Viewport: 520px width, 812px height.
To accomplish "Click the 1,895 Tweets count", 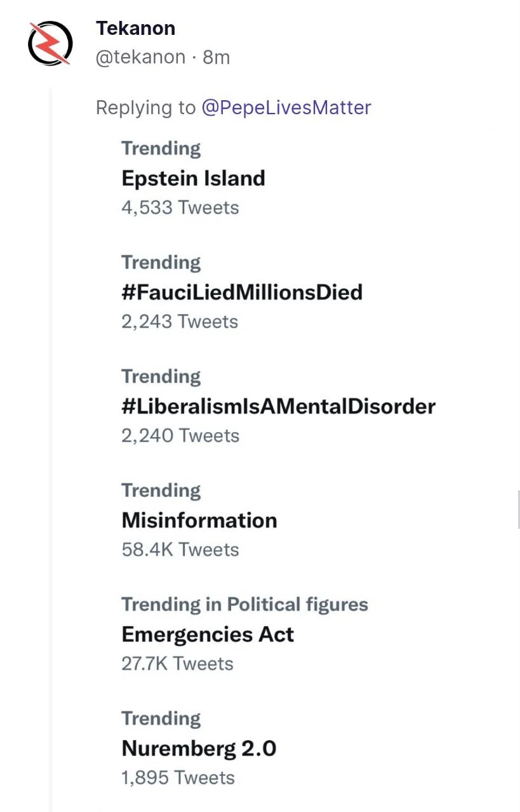I will click(x=178, y=778).
